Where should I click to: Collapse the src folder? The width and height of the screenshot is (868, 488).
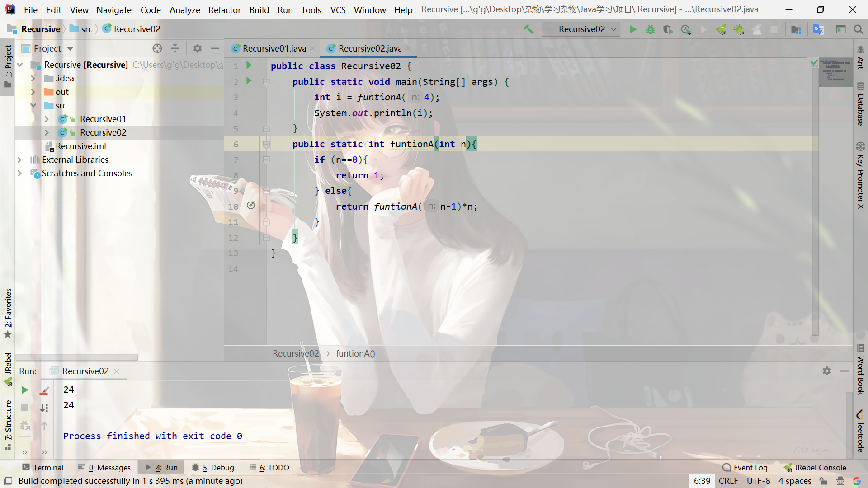pos(33,106)
